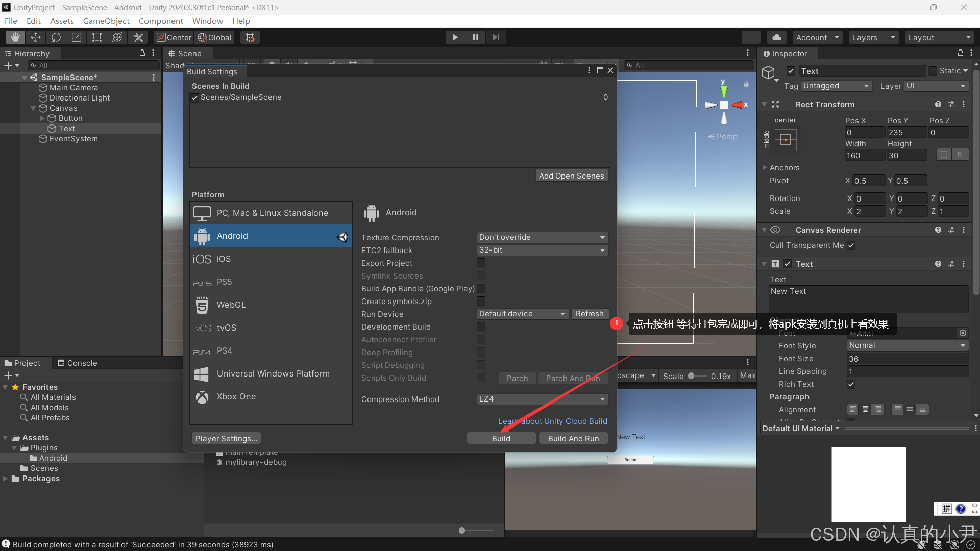Select the Move tool
Screen dimensions: 980x551
click(35, 37)
